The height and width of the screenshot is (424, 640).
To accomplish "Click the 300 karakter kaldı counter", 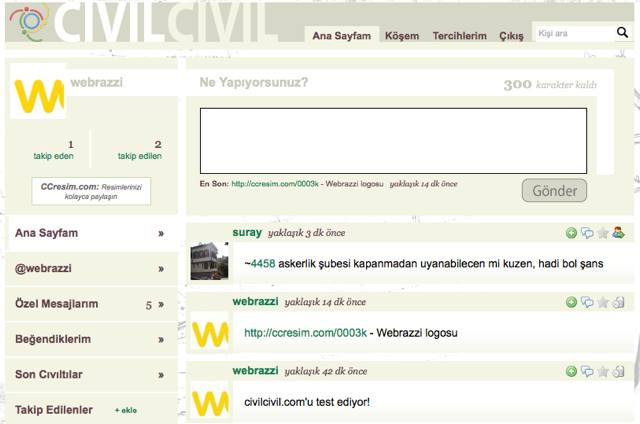I will pyautogui.click(x=550, y=84).
